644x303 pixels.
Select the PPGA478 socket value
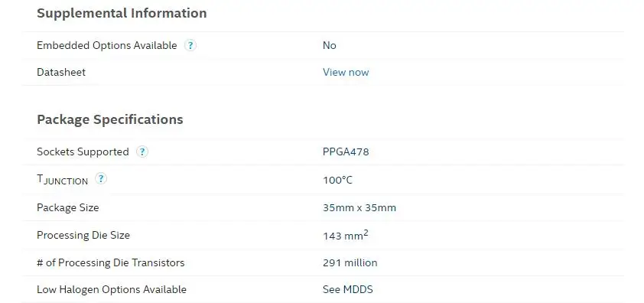(x=346, y=151)
